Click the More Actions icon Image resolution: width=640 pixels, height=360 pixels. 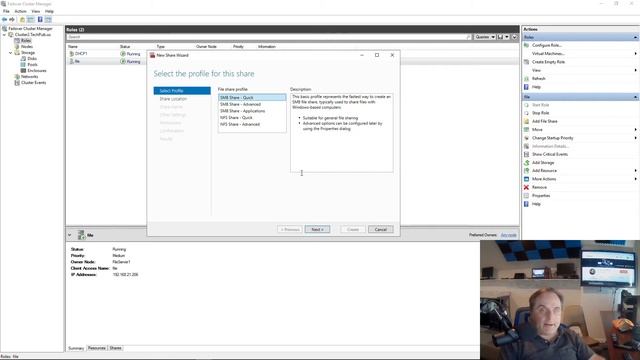[527, 179]
